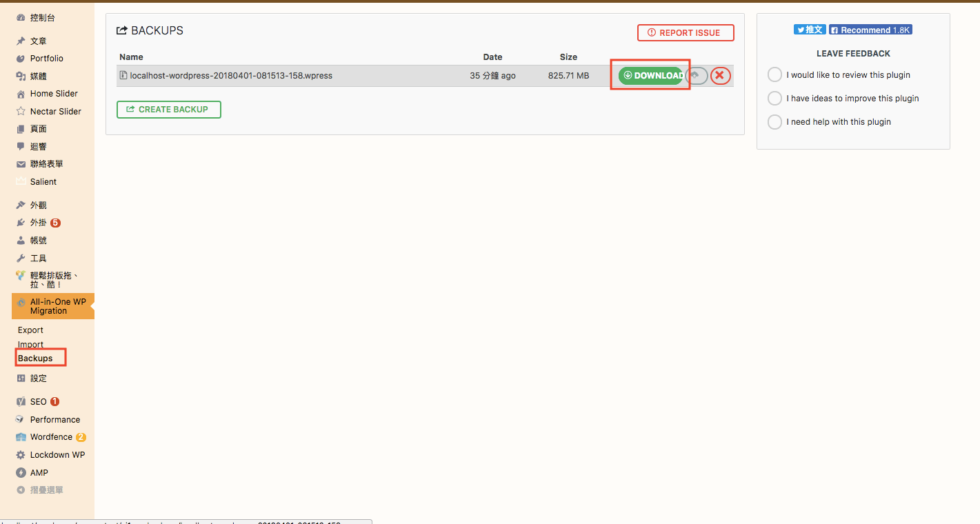Click the cube icon beside Performance
Viewport: 980px width, 524px height.
(x=21, y=419)
